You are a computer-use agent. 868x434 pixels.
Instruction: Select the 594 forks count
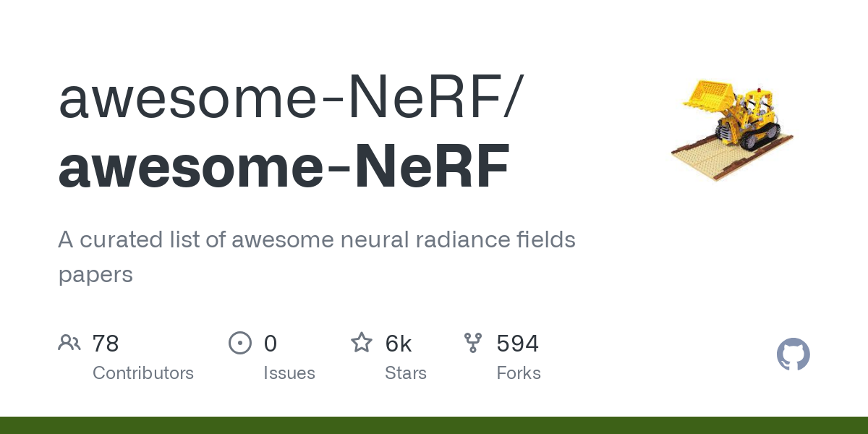(518, 344)
